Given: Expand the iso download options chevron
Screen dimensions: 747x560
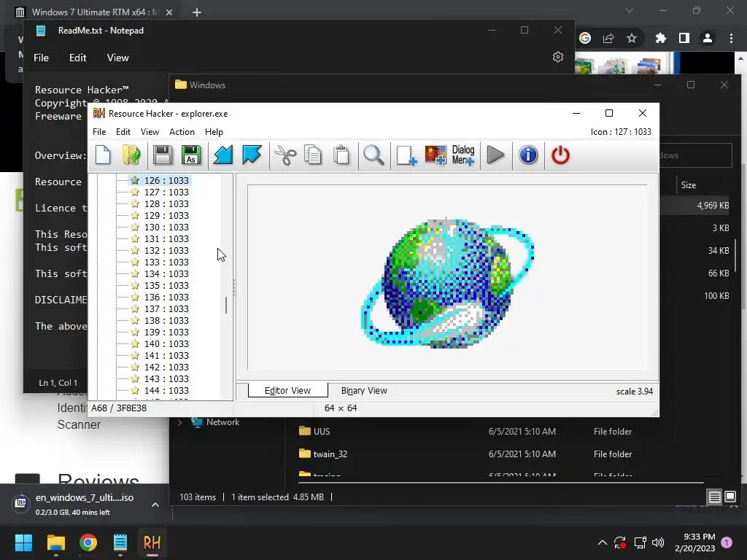Looking at the screenshot, I should pos(155,505).
